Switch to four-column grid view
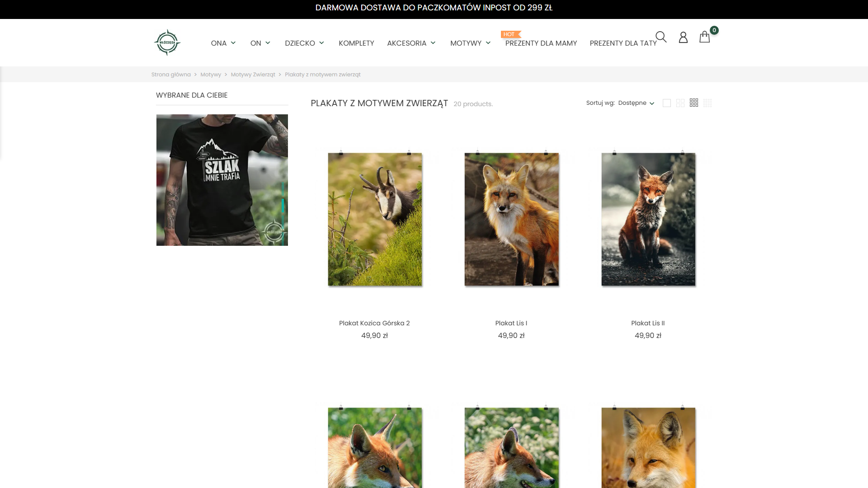This screenshot has width=868, height=488. click(708, 103)
